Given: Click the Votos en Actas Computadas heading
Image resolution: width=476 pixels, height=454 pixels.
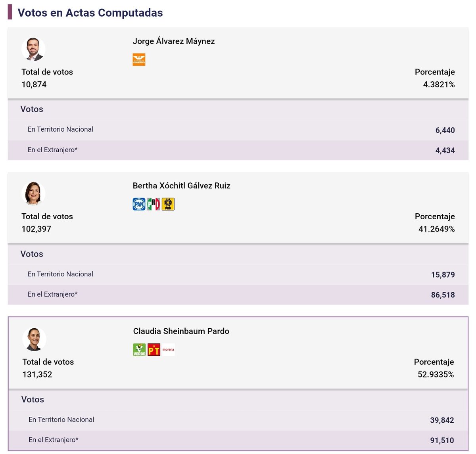Looking at the screenshot, I should [x=90, y=13].
